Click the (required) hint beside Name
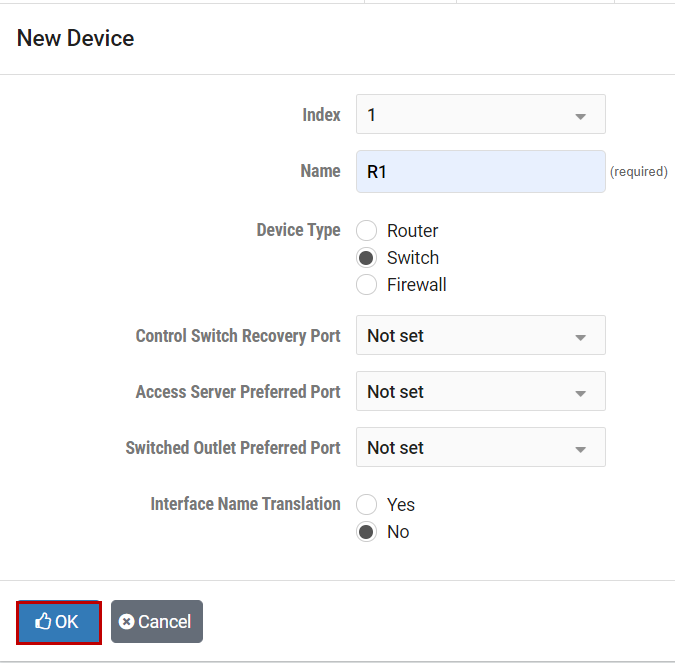The height and width of the screenshot is (663, 675). pos(638,172)
